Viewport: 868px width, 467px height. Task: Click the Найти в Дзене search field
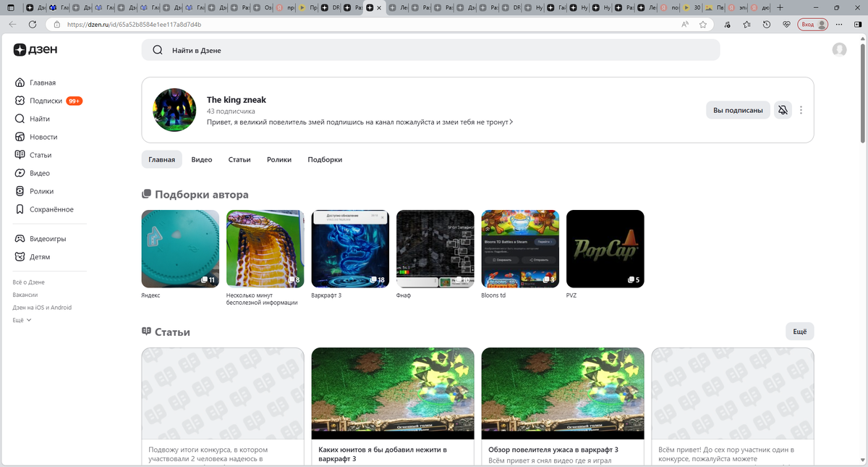click(430, 50)
